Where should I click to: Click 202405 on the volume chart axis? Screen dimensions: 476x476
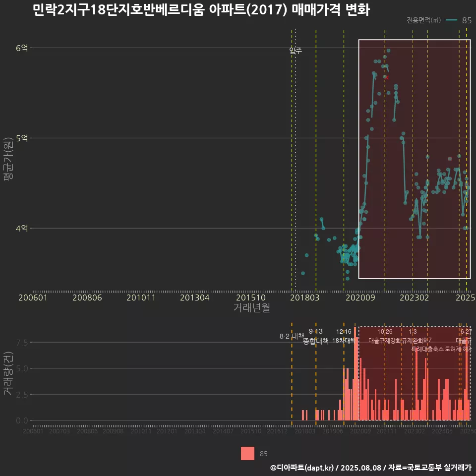pos(442,431)
